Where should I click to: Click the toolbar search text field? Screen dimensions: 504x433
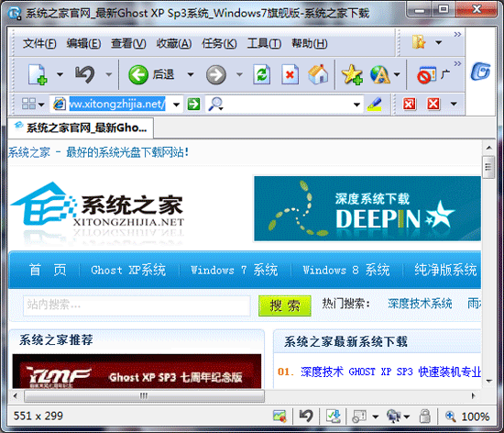[288, 104]
